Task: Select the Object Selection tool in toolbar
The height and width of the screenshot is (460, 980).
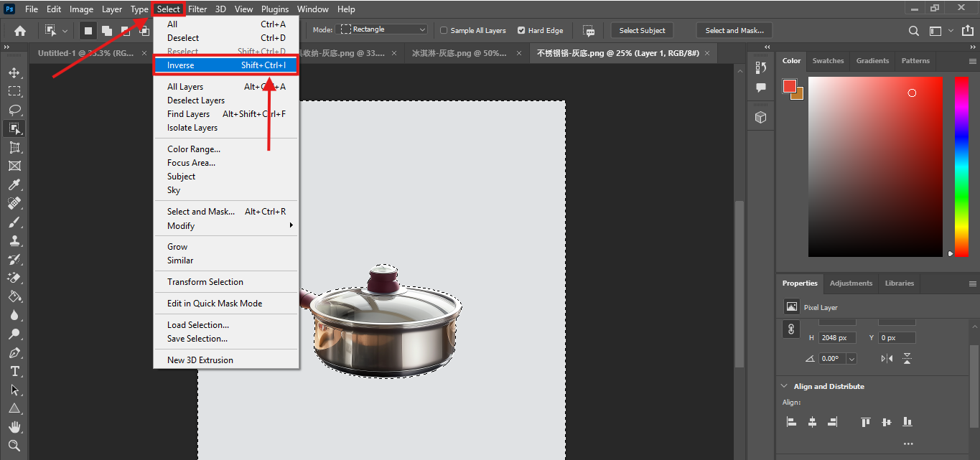Action: 14,128
